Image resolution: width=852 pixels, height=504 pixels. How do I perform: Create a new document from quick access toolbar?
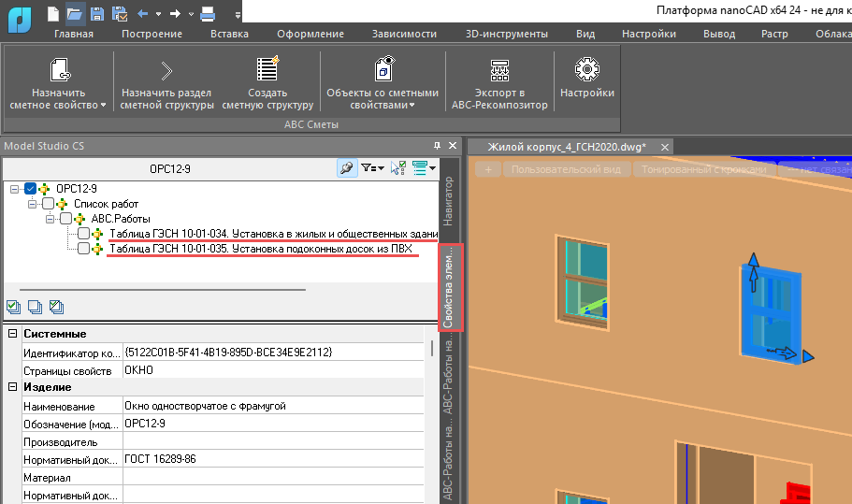[53, 14]
